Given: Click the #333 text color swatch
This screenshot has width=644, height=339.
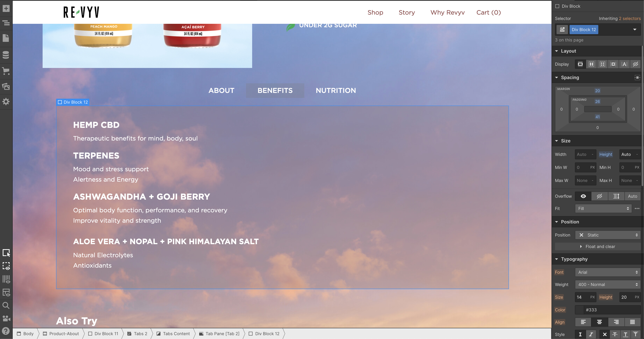Looking at the screenshot, I should (580, 310).
